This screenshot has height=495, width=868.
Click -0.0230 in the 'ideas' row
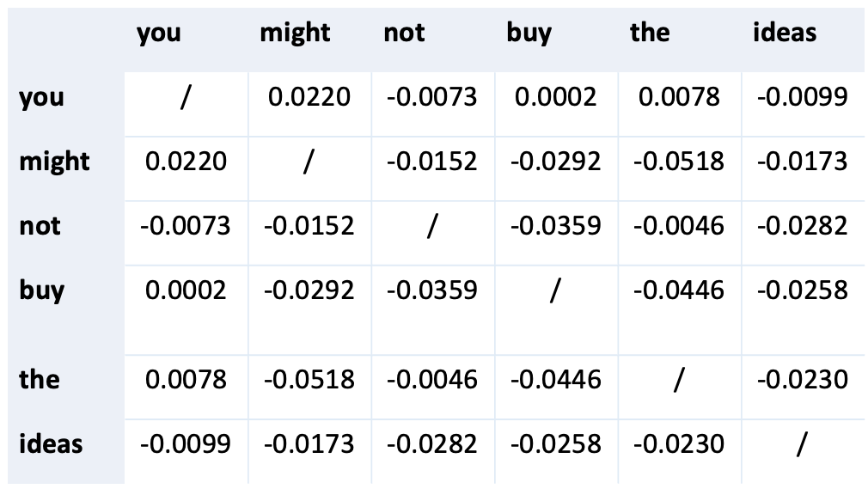[x=679, y=443]
